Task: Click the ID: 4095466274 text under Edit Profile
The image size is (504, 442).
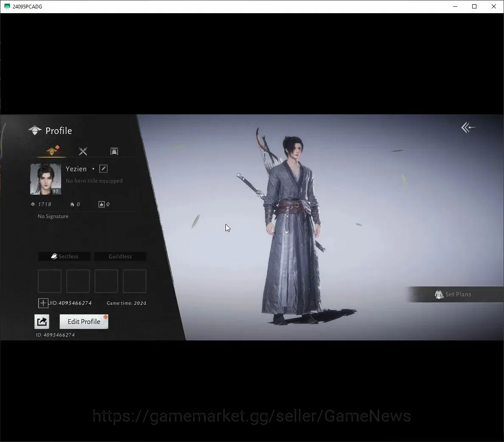Action: tap(55, 335)
